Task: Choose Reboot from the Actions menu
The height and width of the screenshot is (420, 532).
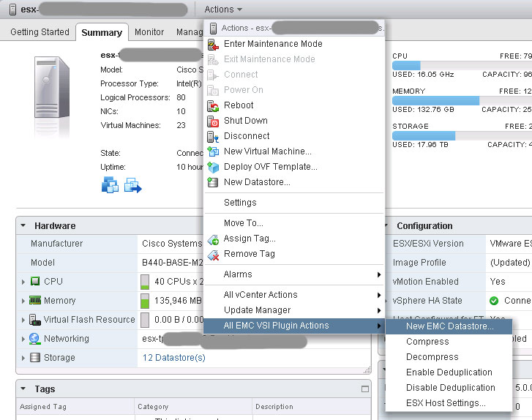Action: [x=294, y=105]
